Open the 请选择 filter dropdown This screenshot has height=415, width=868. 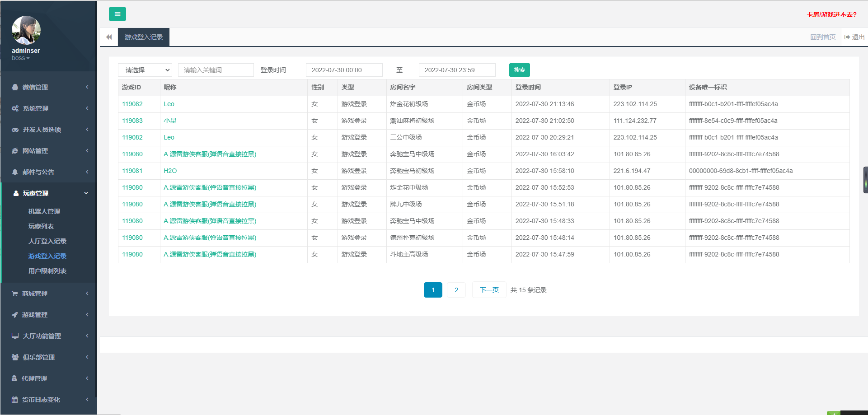click(x=145, y=70)
